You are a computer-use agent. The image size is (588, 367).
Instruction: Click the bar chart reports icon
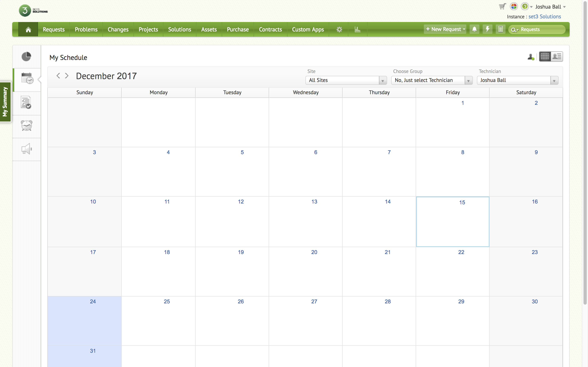(357, 29)
